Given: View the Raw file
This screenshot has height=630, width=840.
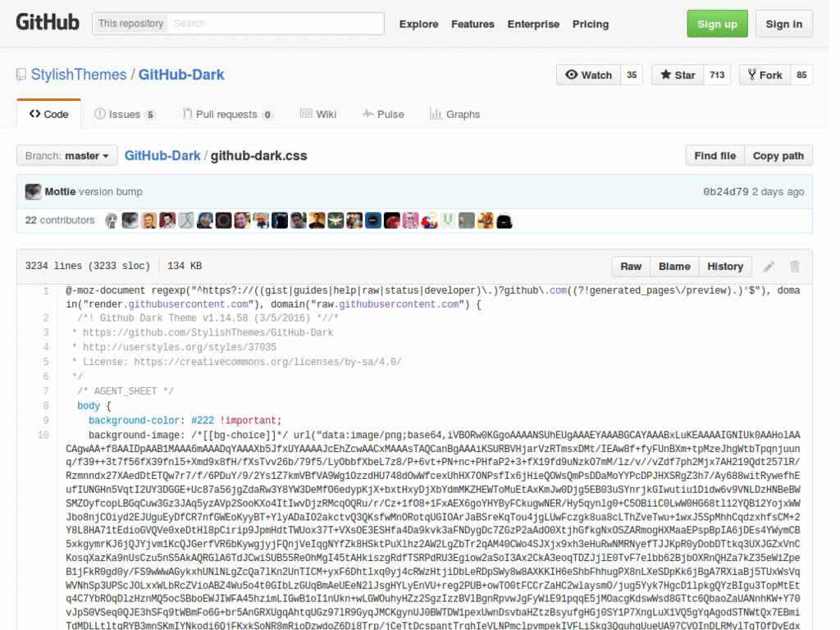Looking at the screenshot, I should point(631,267).
